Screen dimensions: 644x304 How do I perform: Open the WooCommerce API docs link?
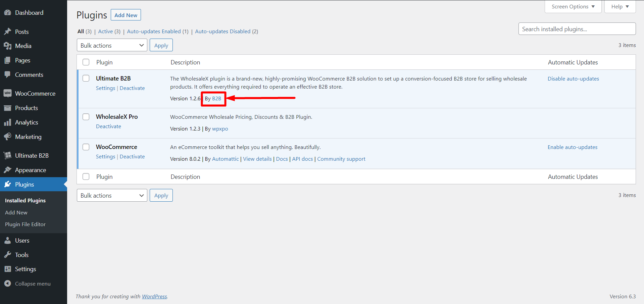tap(302, 159)
